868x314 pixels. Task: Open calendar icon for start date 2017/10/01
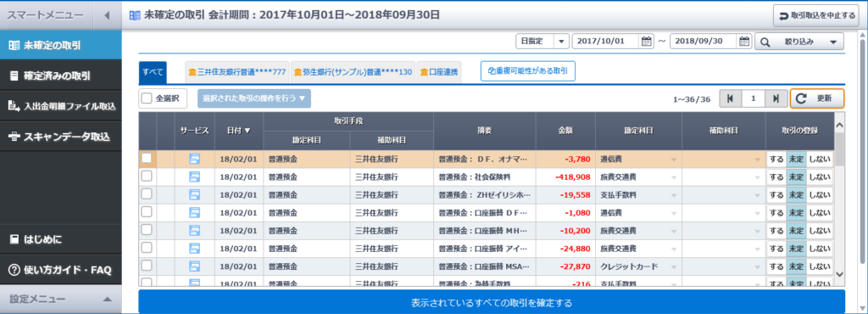[646, 42]
